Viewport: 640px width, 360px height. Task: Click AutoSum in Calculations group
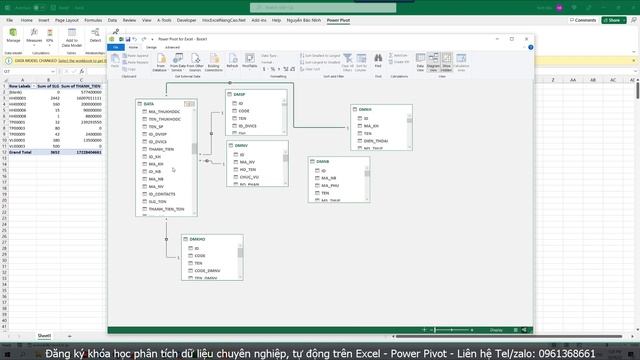pyautogui.click(x=398, y=56)
